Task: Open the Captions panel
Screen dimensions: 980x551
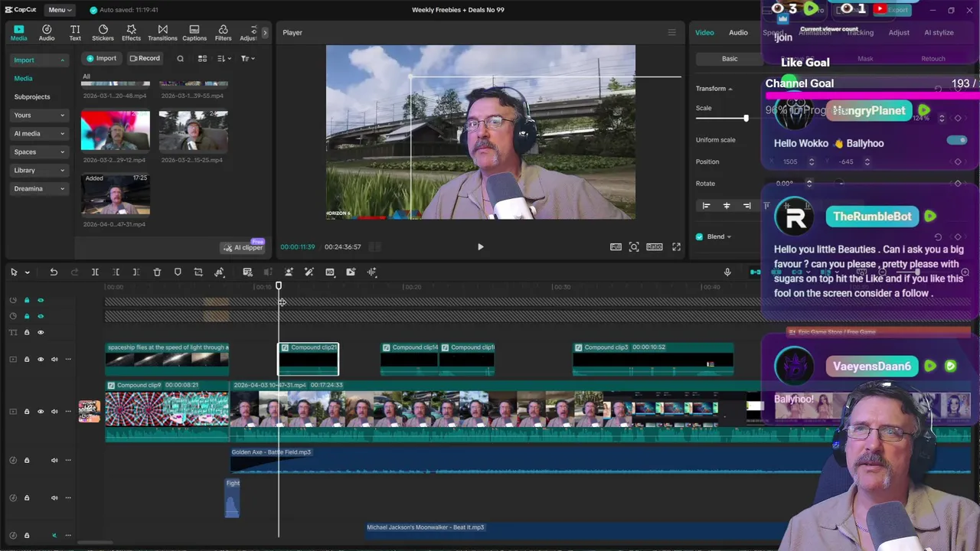Action: click(194, 33)
